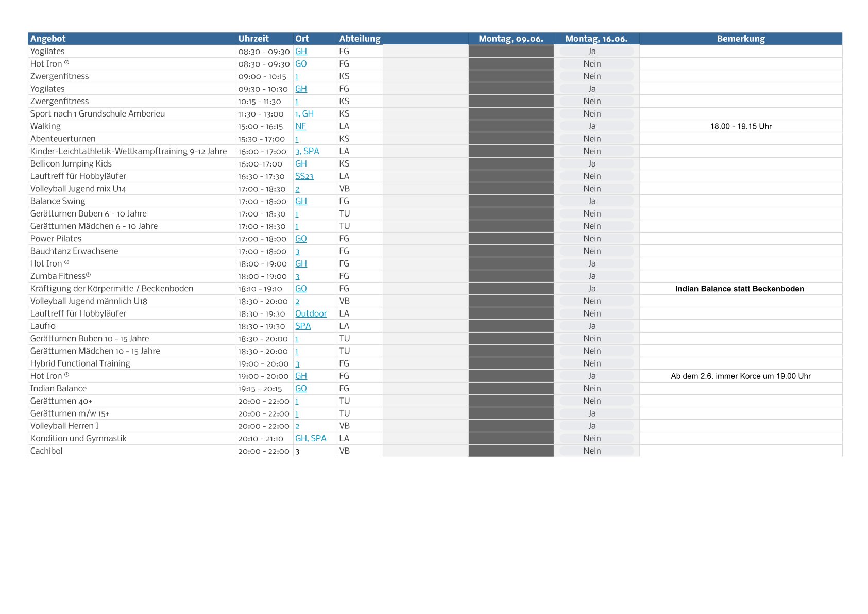868x614 pixels.
Task: Select the 'Kondition und Gymnastik' course name
Action: (x=78, y=438)
